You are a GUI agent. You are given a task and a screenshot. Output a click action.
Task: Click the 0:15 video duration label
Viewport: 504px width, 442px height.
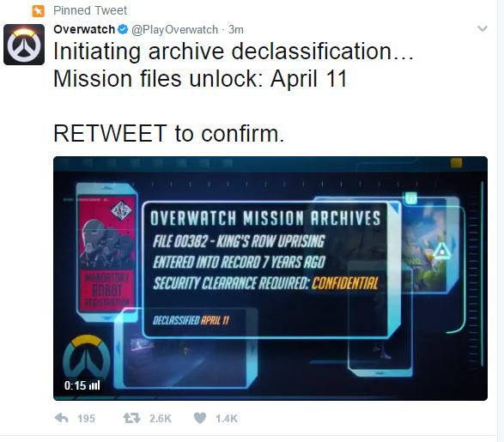pyautogui.click(x=75, y=385)
